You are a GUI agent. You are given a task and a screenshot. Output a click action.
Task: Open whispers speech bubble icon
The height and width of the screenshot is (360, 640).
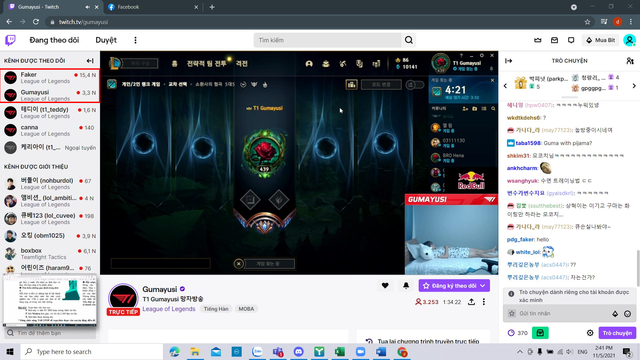pyautogui.click(x=571, y=40)
